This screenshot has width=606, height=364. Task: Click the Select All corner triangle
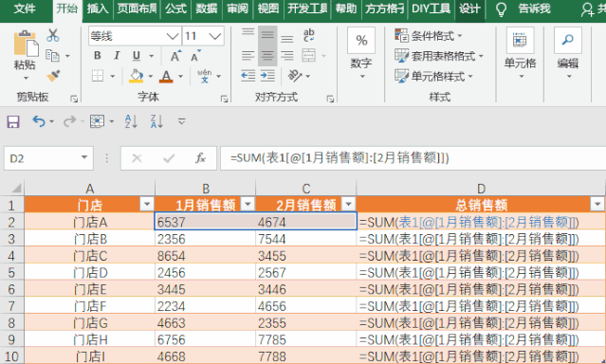16,189
